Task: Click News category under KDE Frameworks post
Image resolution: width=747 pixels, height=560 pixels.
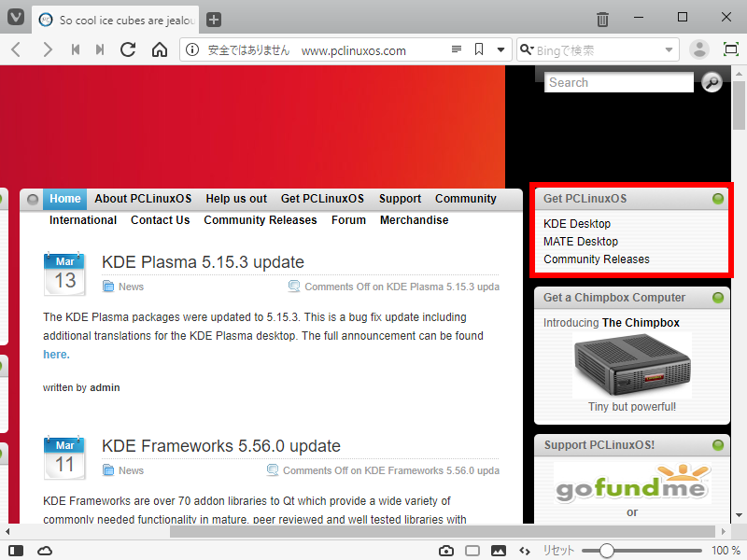Action: click(131, 470)
